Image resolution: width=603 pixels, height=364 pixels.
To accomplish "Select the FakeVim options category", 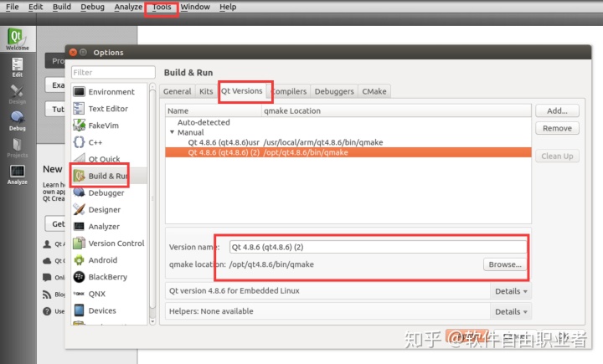I will [109, 126].
